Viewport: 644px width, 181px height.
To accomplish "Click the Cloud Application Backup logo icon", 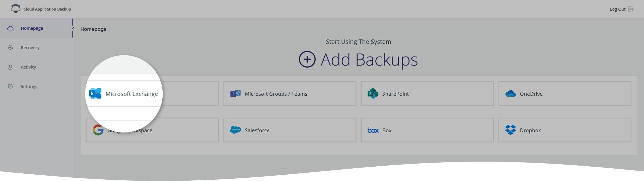I will (15, 9).
